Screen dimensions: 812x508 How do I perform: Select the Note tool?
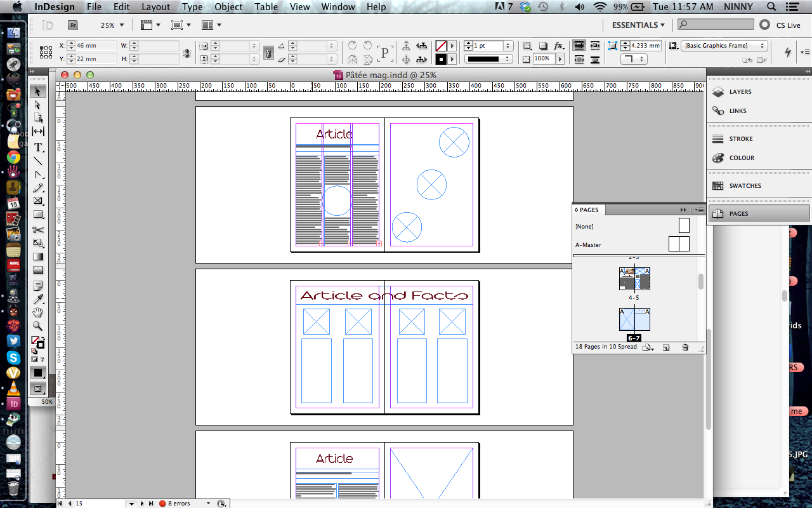tap(38, 286)
